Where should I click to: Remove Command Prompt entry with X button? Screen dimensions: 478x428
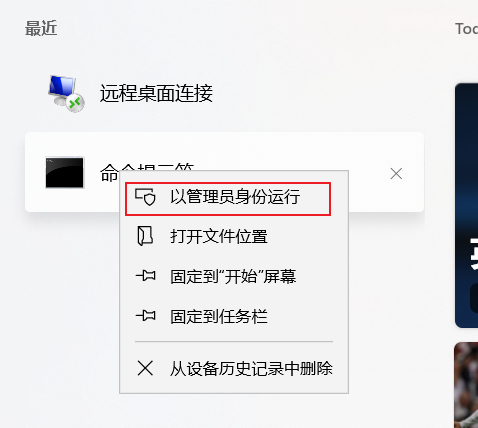coord(396,173)
